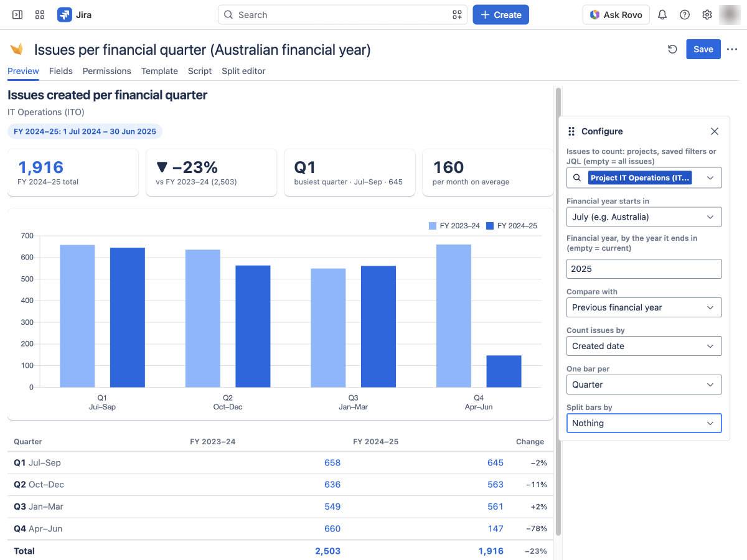Open the Script tab
The height and width of the screenshot is (560, 747).
click(200, 71)
